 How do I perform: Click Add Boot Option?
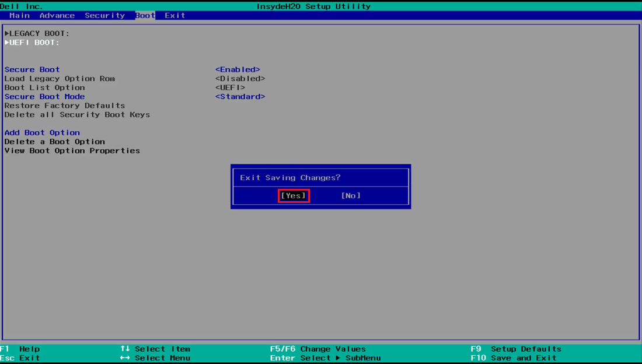click(42, 133)
